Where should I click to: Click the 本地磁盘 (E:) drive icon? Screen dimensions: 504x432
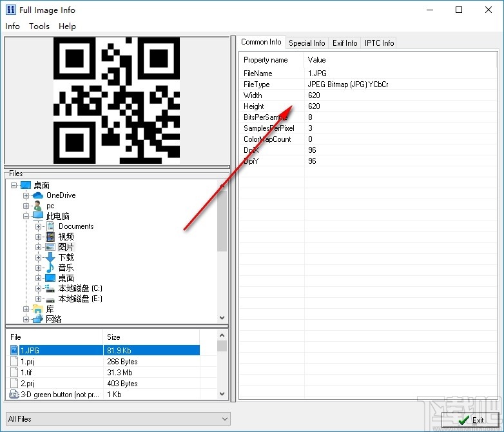pos(50,299)
